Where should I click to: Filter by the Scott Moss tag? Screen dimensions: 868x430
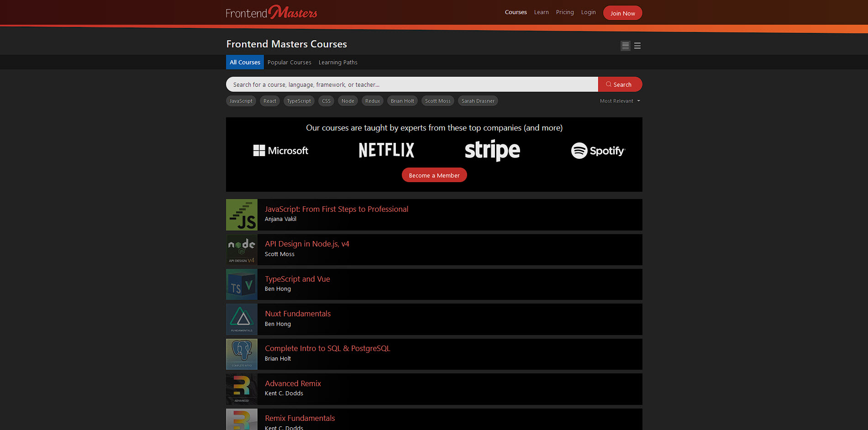[x=438, y=101]
